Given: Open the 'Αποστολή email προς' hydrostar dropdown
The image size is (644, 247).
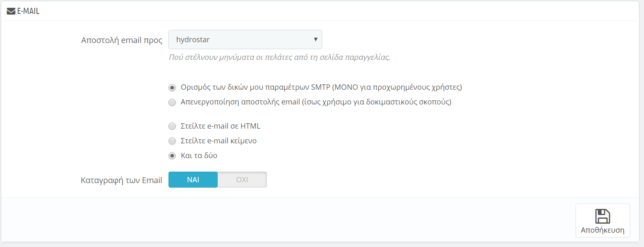Looking at the screenshot, I should click(245, 40).
